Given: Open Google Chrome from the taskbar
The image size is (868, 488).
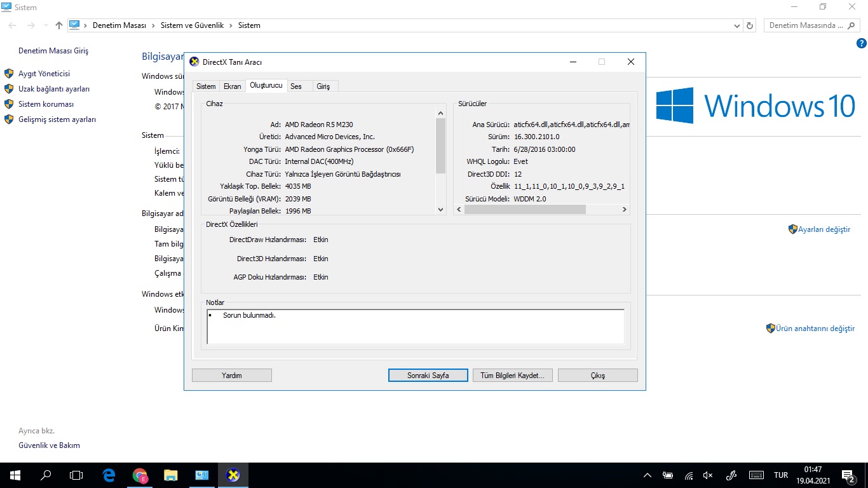Looking at the screenshot, I should [140, 475].
